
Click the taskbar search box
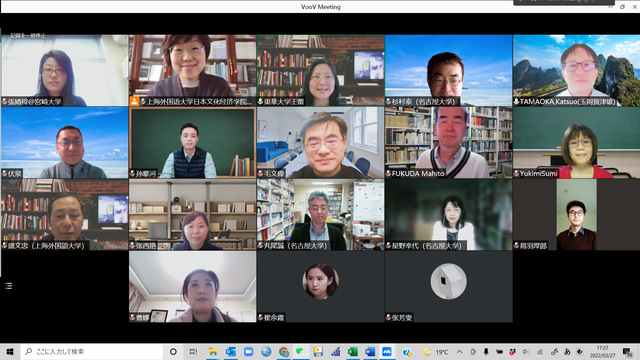[92, 351]
